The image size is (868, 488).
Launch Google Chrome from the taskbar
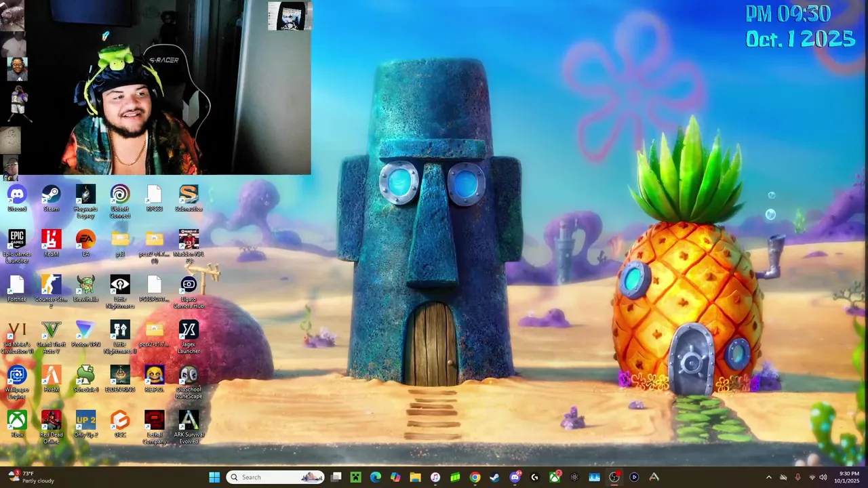[x=475, y=477]
